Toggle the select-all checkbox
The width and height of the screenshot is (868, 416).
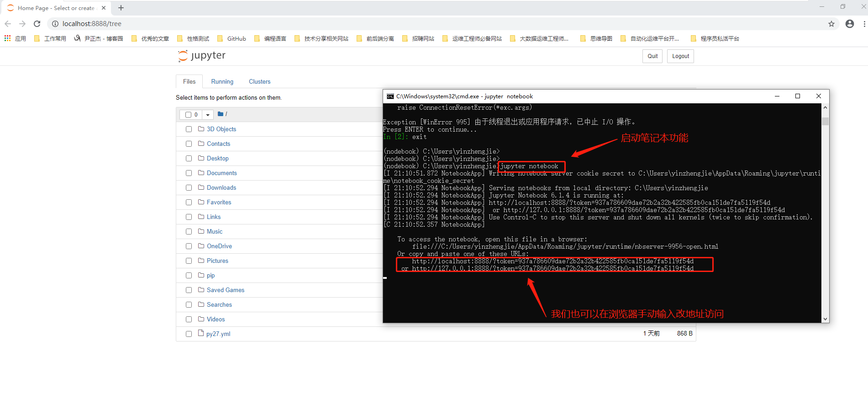pos(188,115)
